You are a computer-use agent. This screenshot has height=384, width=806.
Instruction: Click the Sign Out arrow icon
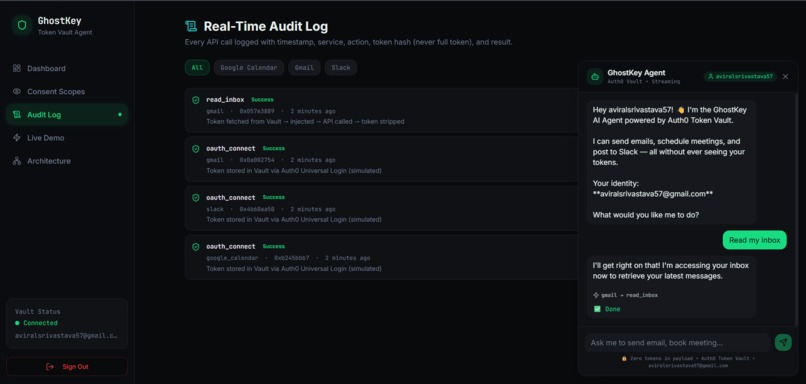click(50, 367)
